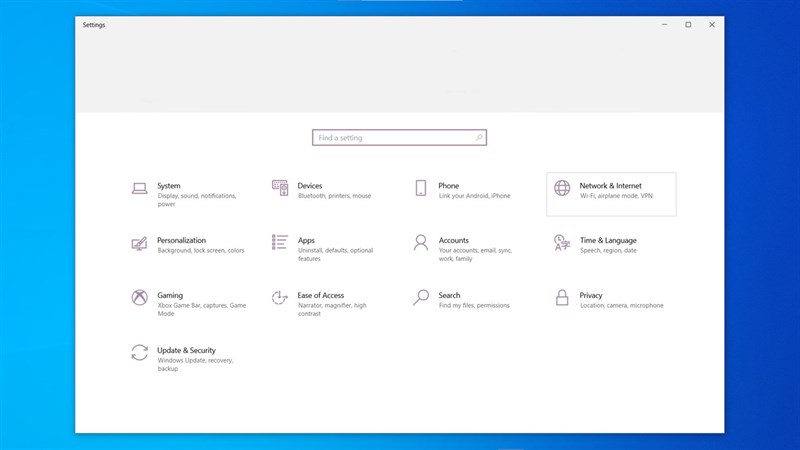Open the Gaming Xbox icon
Viewport: 800px width, 450px height.
click(139, 297)
